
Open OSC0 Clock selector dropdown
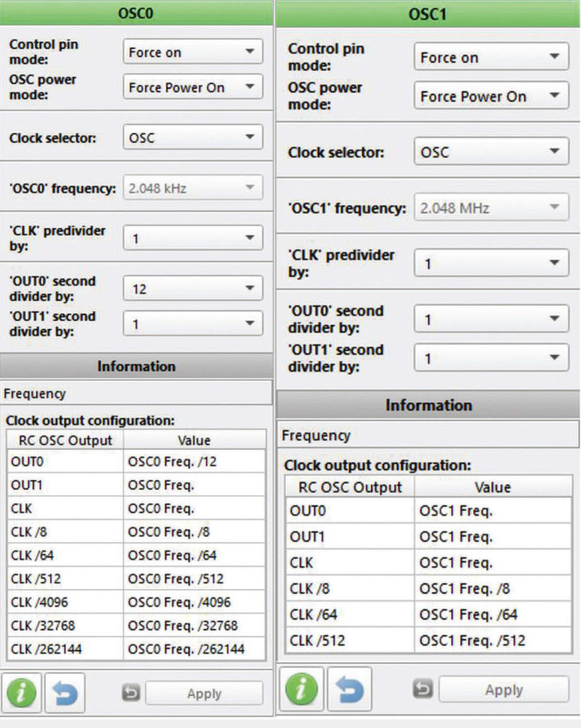193,137
